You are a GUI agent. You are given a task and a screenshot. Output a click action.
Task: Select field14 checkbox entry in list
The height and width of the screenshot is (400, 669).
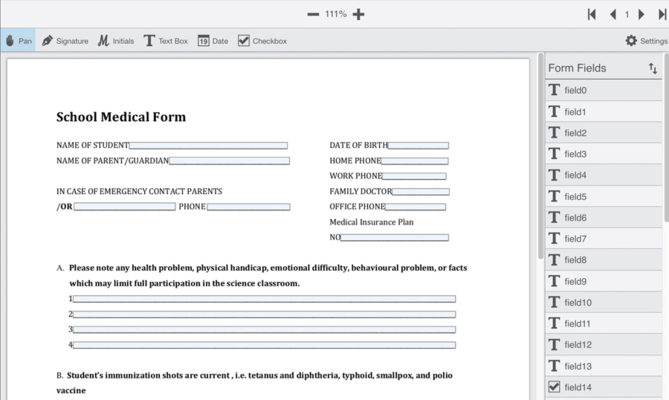pos(603,387)
